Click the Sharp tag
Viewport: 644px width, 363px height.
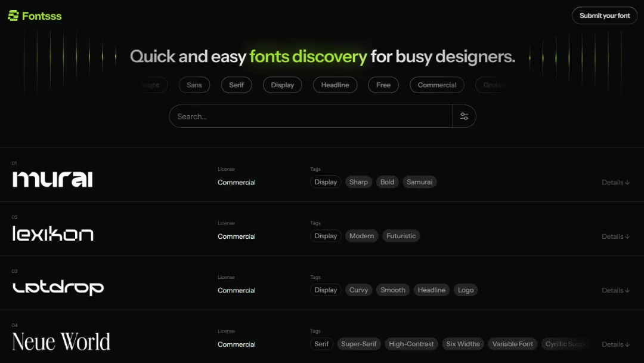(x=358, y=182)
